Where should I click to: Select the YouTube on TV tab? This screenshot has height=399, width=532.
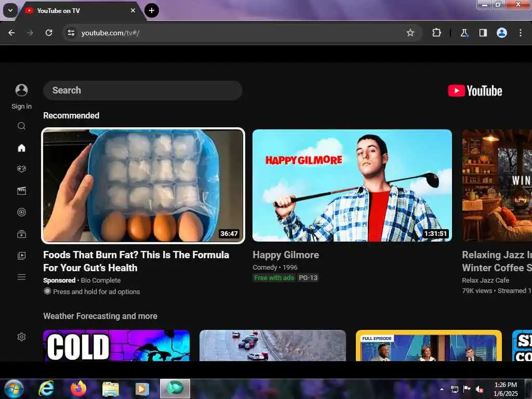tap(80, 10)
